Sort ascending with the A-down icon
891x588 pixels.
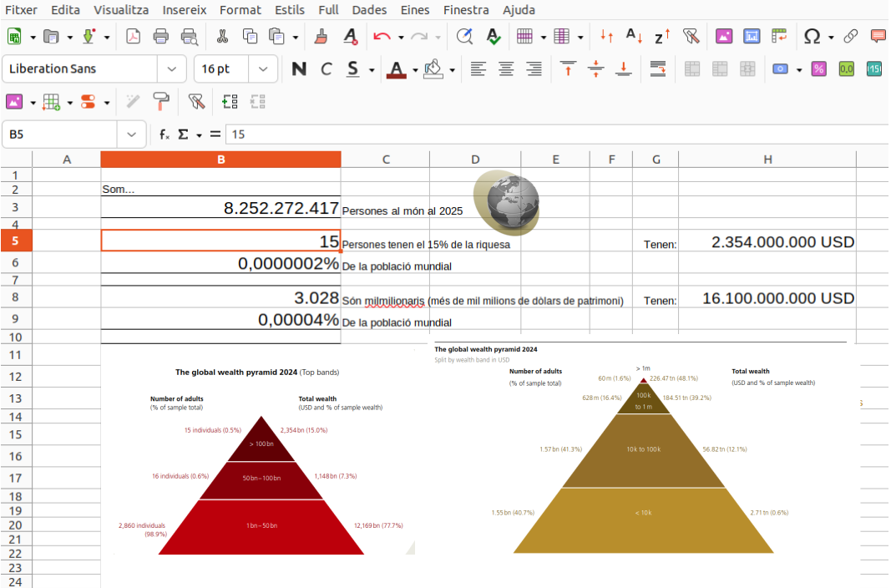click(632, 37)
